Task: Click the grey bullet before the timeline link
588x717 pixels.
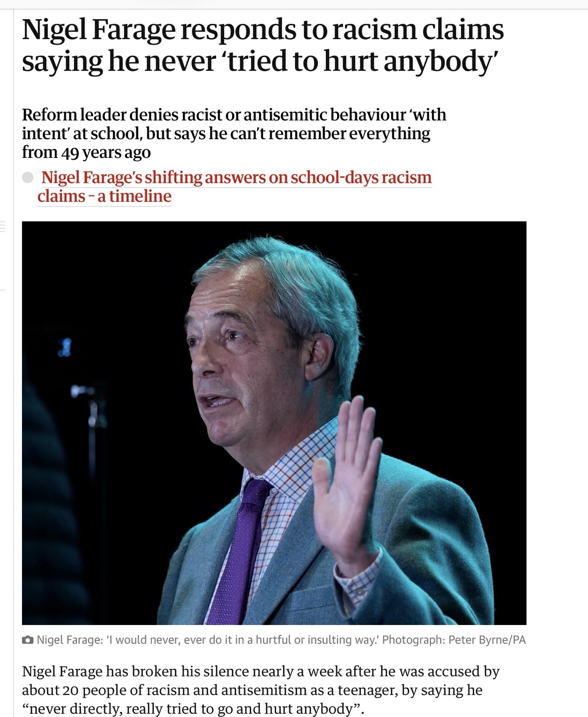Action: click(x=28, y=177)
